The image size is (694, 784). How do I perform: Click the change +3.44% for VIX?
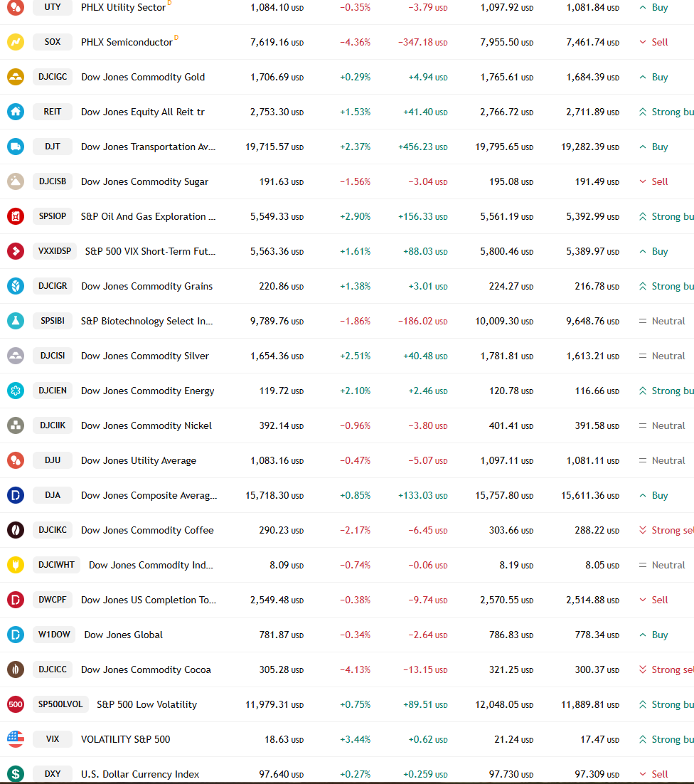356,739
